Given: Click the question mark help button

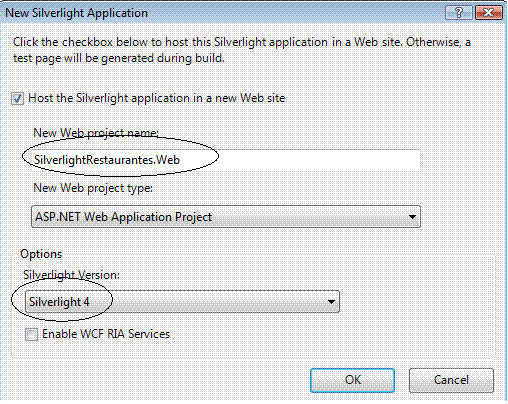Looking at the screenshot, I should coord(459,13).
